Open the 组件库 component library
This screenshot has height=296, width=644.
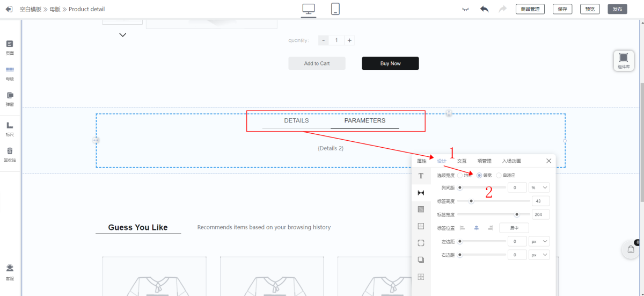point(623,60)
